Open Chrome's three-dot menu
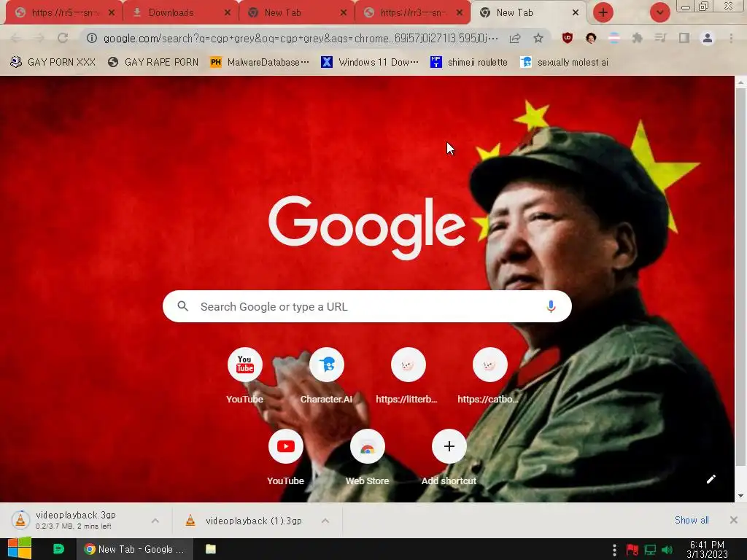The height and width of the screenshot is (560, 747). [731, 38]
